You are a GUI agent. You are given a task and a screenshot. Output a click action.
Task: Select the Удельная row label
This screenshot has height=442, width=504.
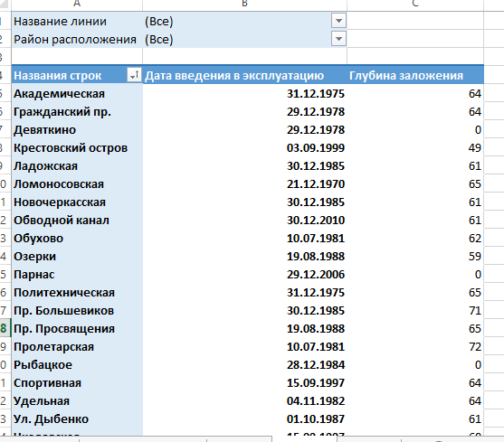(x=77, y=401)
